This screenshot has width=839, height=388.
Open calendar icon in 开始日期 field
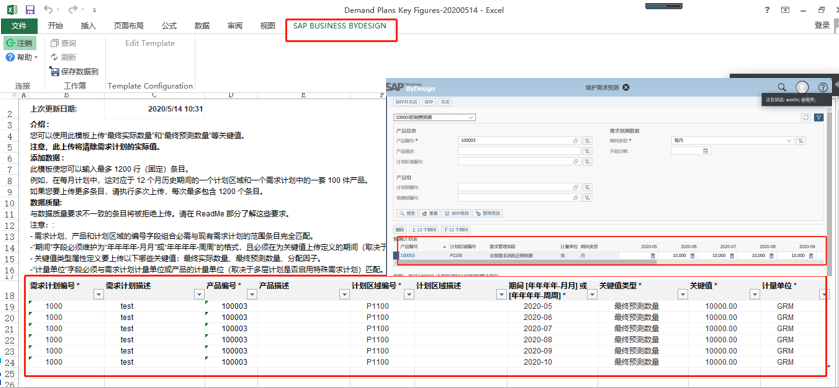[706, 151]
